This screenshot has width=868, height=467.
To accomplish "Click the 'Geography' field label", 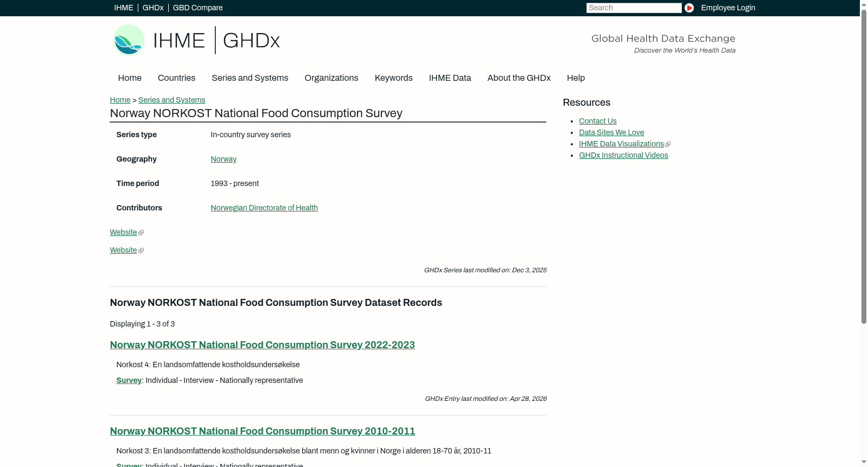I will coord(137,159).
